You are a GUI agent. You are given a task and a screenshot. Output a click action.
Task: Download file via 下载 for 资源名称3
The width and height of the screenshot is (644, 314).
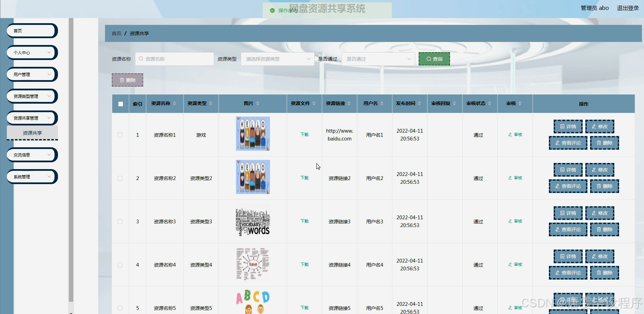[304, 221]
